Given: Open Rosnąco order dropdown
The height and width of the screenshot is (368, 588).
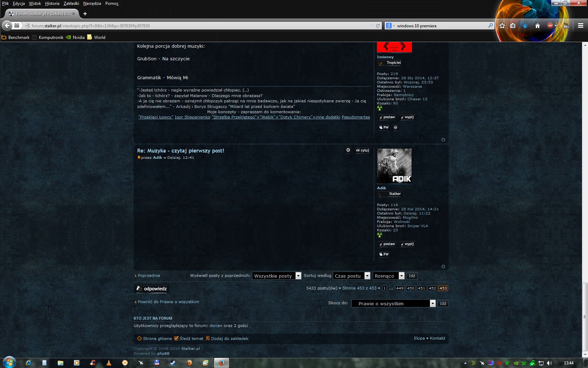Looking at the screenshot, I should click(388, 276).
